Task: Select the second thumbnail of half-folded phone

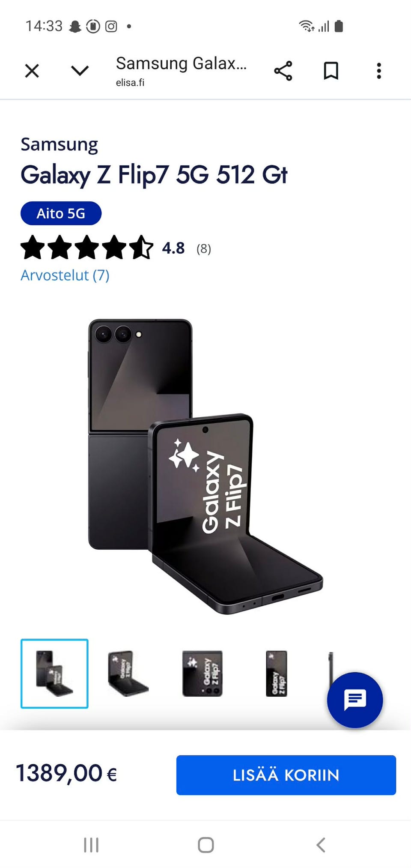Action: [128, 673]
